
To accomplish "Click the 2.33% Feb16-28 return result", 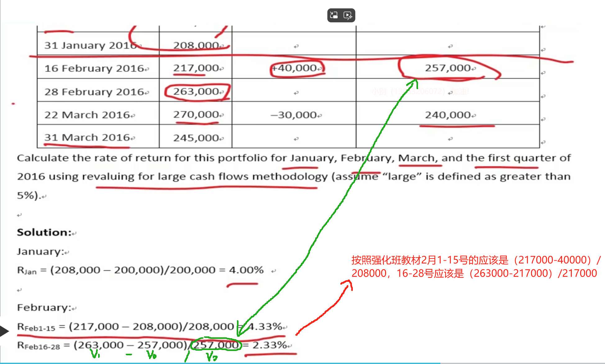I will coord(269,345).
